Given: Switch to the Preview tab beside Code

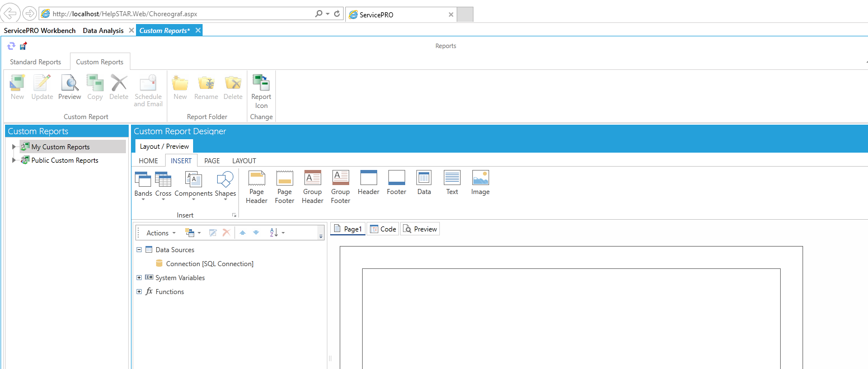Looking at the screenshot, I should [x=420, y=229].
